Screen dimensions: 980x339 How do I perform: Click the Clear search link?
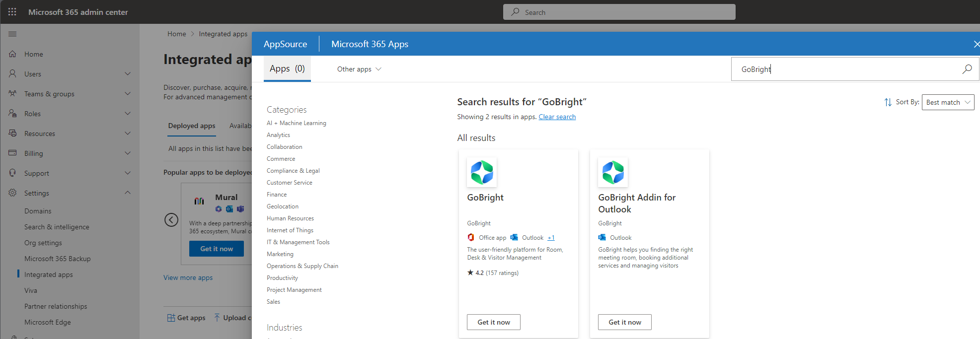(x=557, y=117)
